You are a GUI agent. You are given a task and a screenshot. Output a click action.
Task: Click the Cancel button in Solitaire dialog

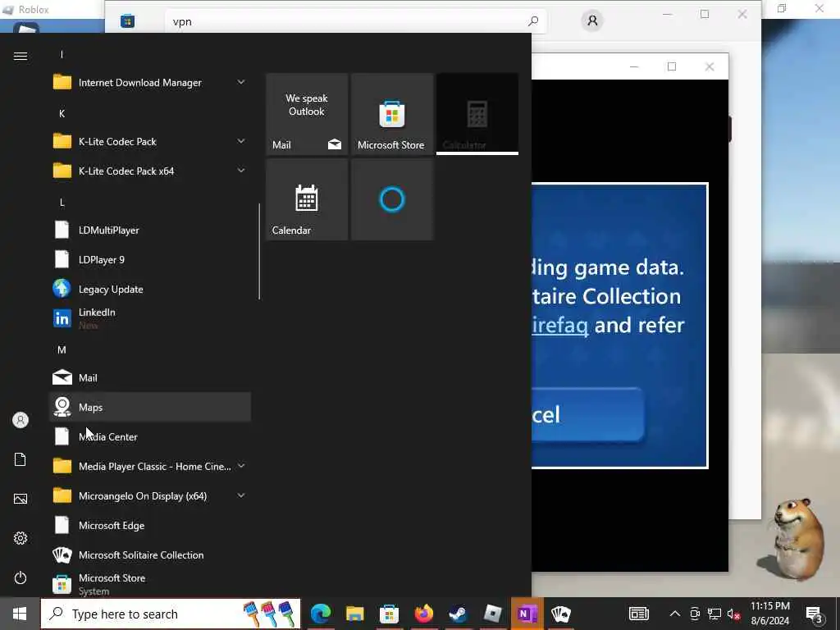pyautogui.click(x=587, y=414)
